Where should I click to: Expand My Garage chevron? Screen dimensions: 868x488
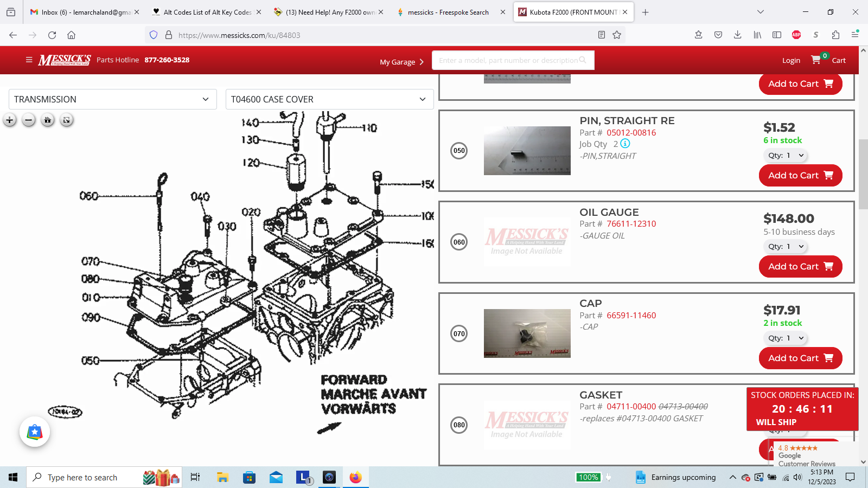[422, 62]
